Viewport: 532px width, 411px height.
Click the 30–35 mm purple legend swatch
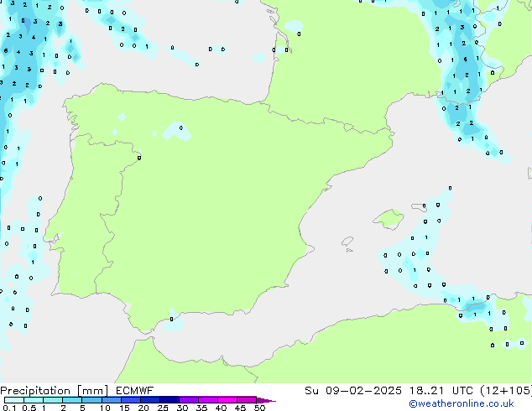pos(188,400)
